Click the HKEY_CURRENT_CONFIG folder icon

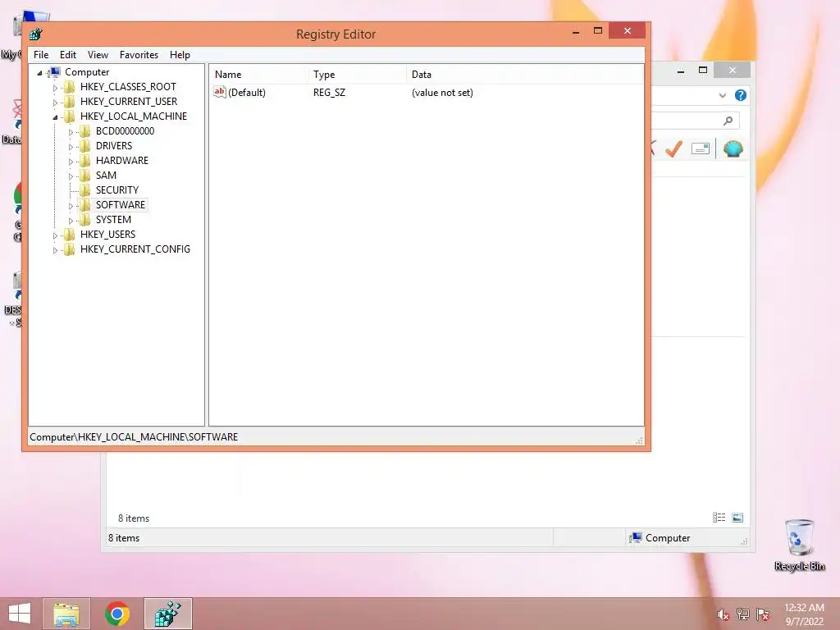[x=69, y=249]
